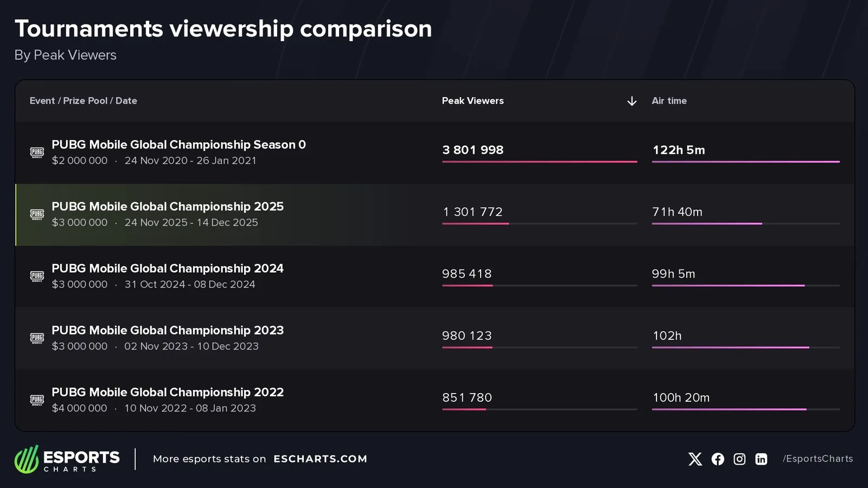Click the Instagram icon in footer

click(739, 459)
